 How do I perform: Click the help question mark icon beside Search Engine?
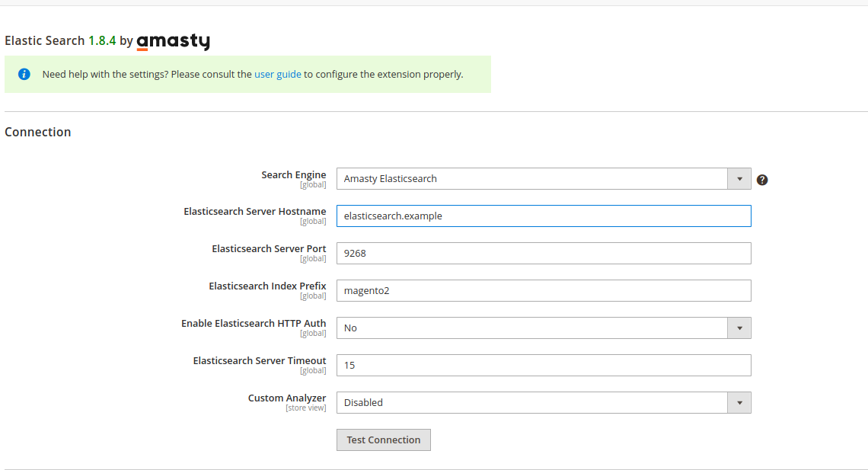[x=761, y=180]
